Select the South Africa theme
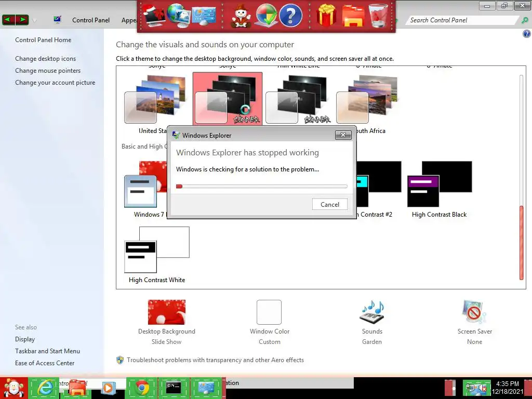This screenshot has height=399, width=532. (x=368, y=103)
